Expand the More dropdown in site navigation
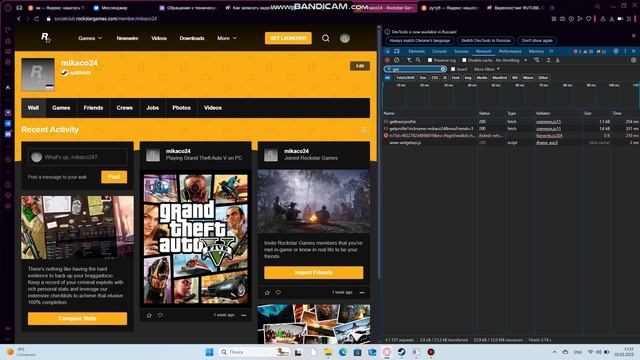The height and width of the screenshot is (360, 640). tap(227, 38)
